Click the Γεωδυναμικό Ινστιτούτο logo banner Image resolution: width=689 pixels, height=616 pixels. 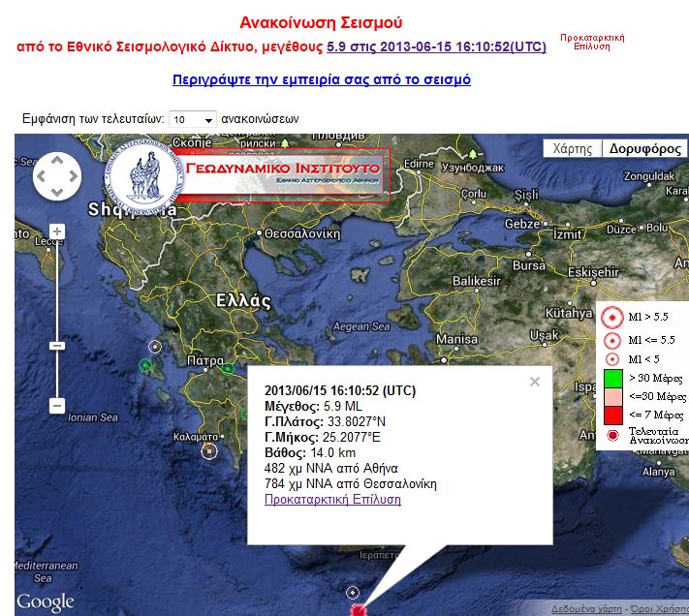pyautogui.click(x=248, y=175)
